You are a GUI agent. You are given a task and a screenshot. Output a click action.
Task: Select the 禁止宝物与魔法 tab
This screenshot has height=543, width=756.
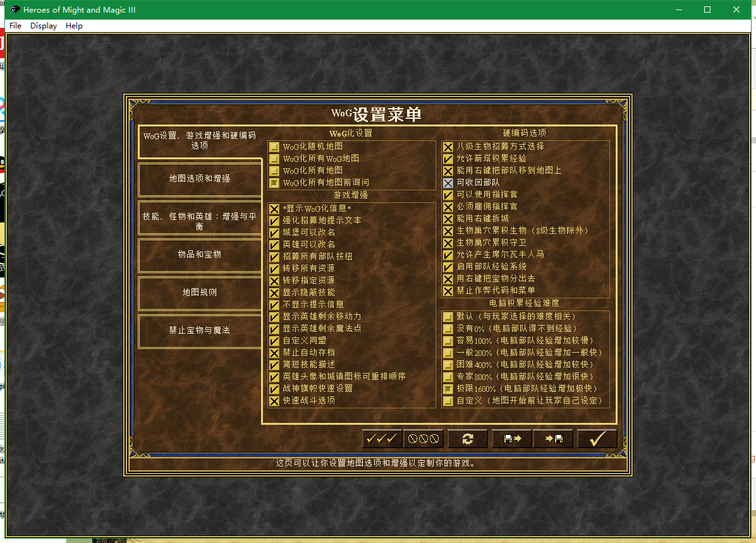[x=200, y=331]
